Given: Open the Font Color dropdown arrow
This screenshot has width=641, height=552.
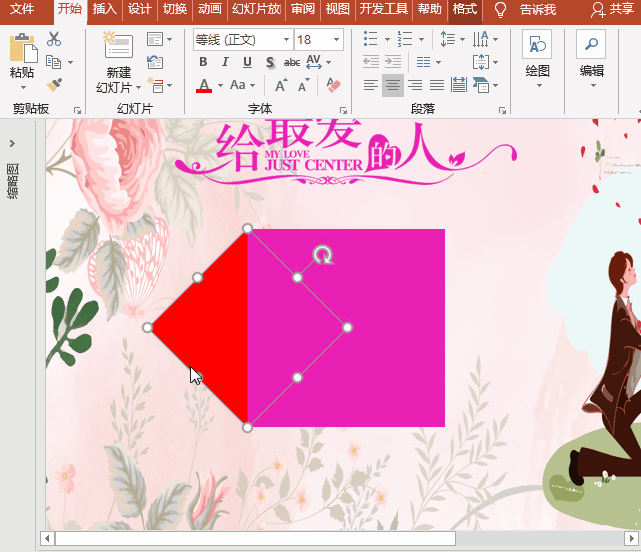Looking at the screenshot, I should (x=220, y=85).
